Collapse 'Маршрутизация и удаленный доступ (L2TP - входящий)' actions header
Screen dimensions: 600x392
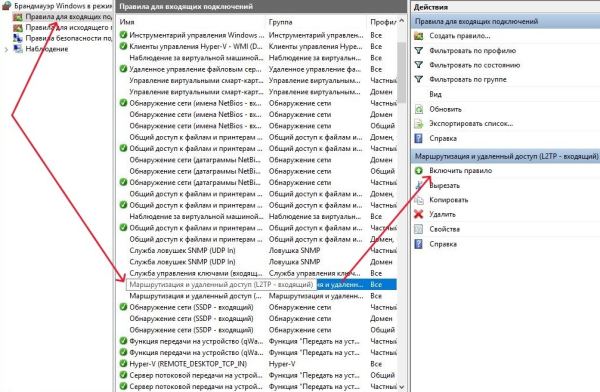505,156
